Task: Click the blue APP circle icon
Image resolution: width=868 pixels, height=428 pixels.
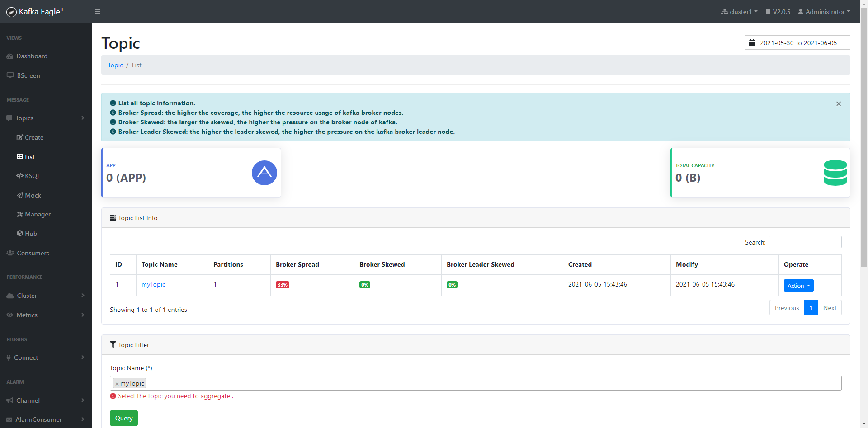Action: click(264, 173)
